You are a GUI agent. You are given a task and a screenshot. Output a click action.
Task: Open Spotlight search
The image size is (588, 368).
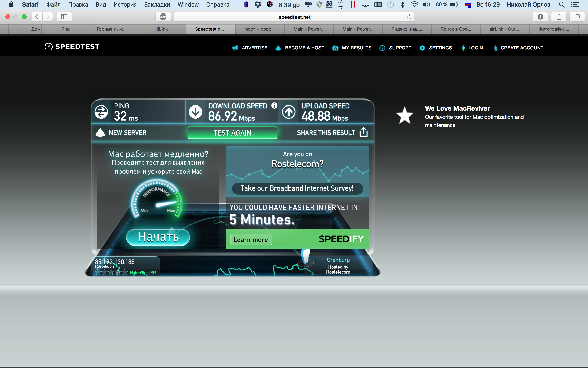(562, 4)
